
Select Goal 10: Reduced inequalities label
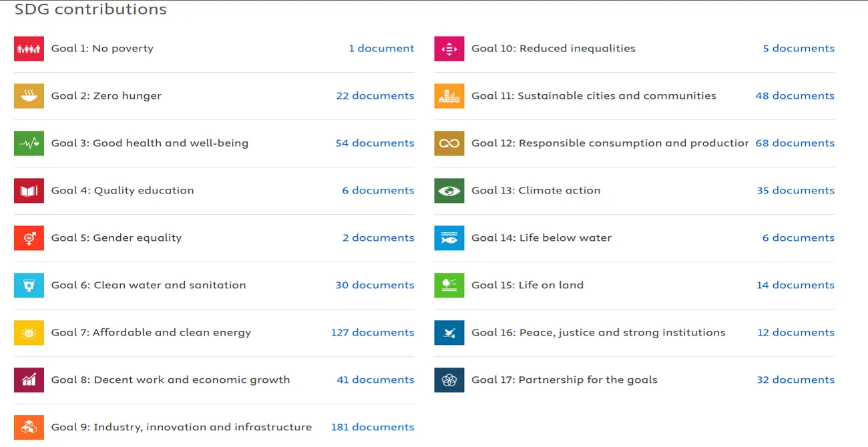553,48
